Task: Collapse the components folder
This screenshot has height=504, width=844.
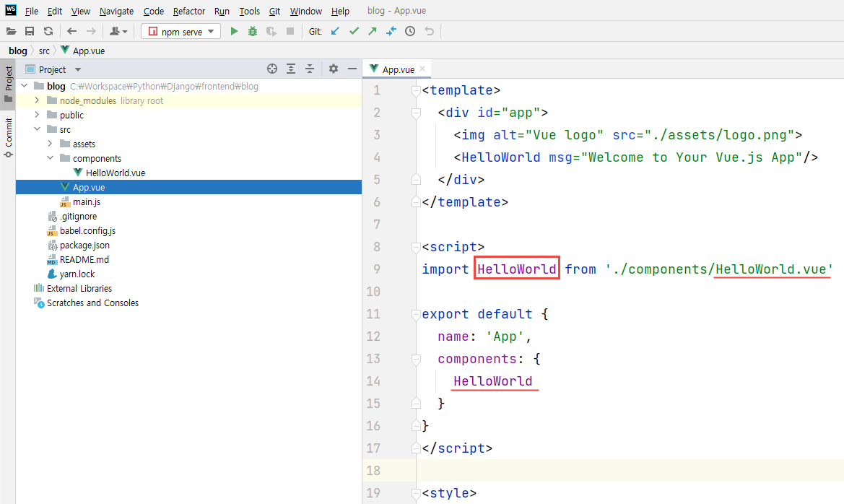Action: point(50,158)
